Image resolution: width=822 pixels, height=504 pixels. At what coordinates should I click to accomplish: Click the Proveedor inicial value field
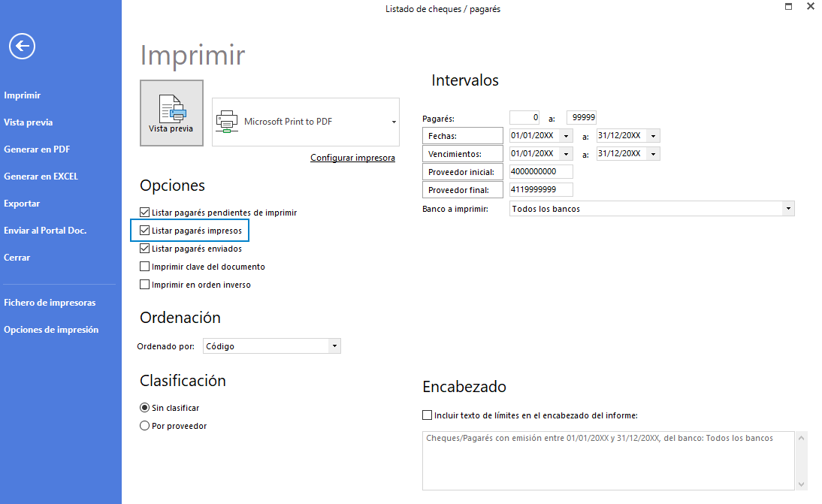pos(541,171)
